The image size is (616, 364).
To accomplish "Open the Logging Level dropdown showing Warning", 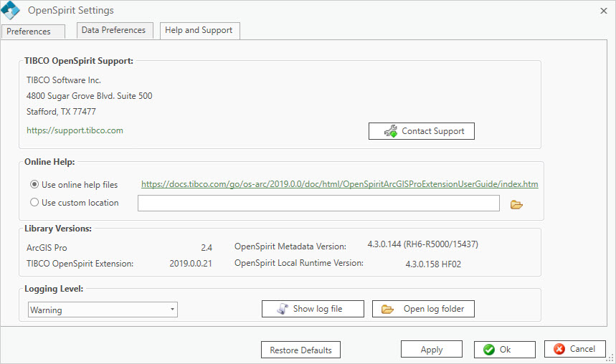I will coord(103,310).
